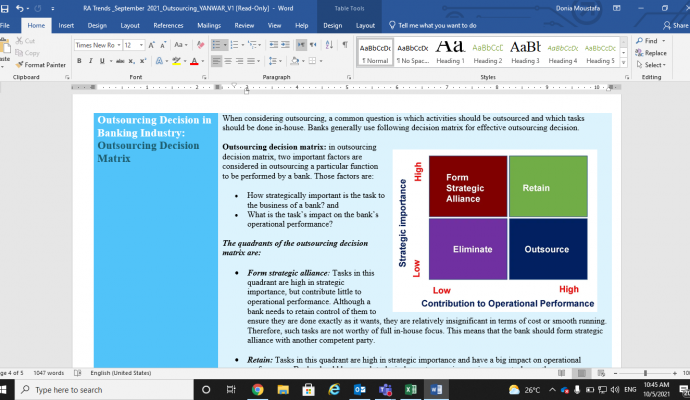Expand the font size dropdown

coord(140,45)
